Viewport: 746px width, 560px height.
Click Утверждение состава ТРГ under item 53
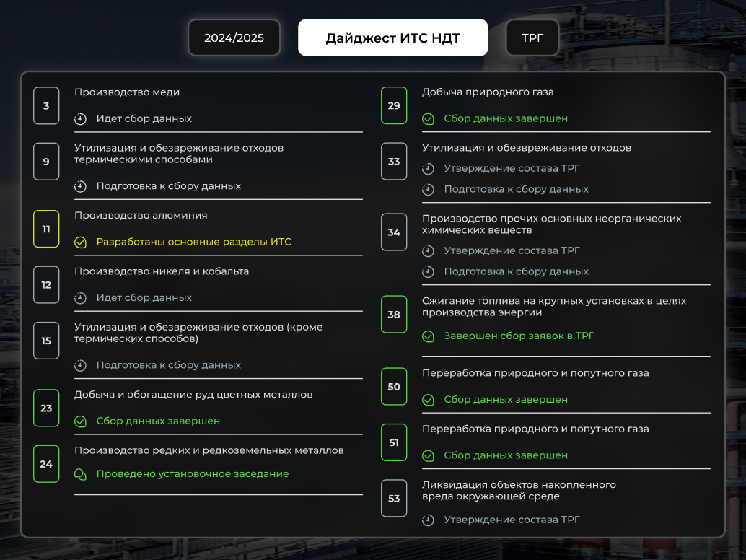pos(512,520)
